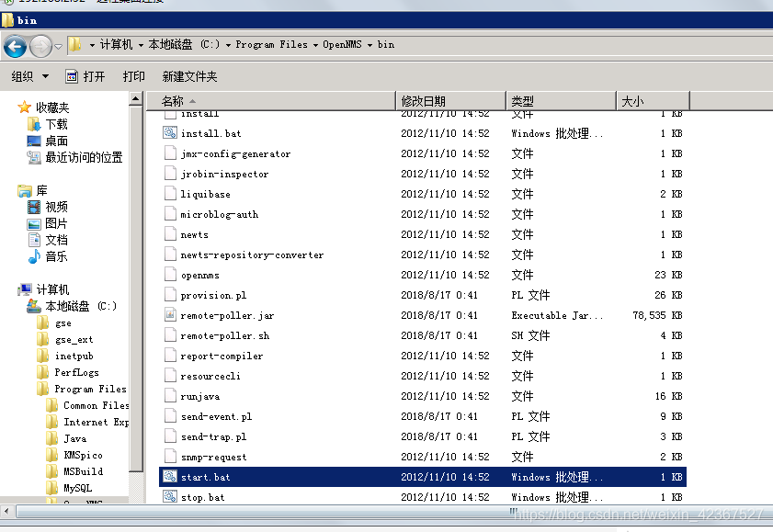773x532 pixels.
Task: Open 最近访问的位置 in sidebar
Action: tap(74, 158)
